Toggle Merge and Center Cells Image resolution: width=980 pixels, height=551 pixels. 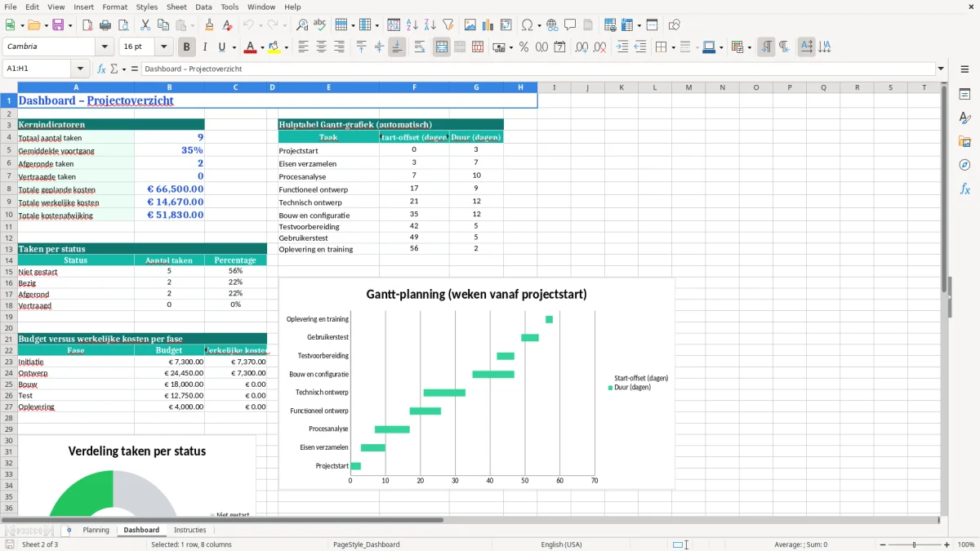[442, 47]
